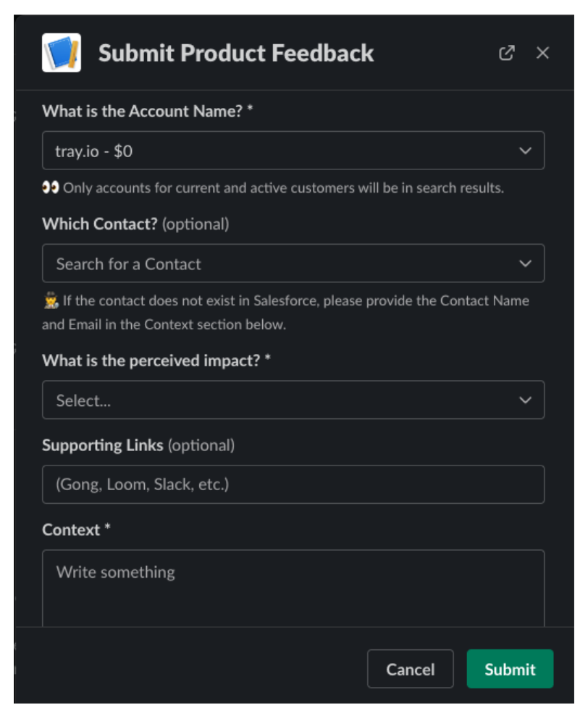Submit the product feedback
Image resolution: width=588 pixels, height=724 pixels.
510,669
